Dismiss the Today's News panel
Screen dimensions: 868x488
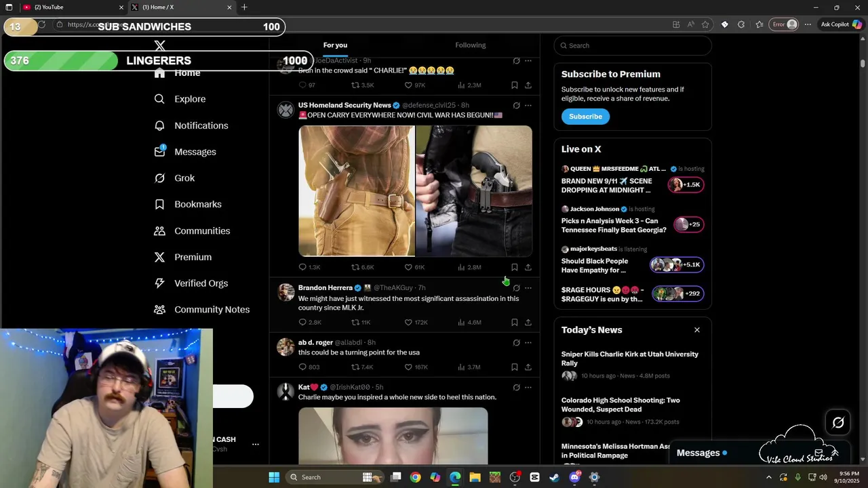[696, 330]
